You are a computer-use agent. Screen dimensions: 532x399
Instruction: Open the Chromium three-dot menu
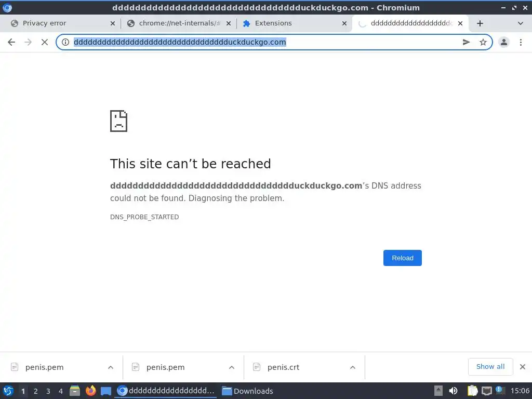coord(521,42)
